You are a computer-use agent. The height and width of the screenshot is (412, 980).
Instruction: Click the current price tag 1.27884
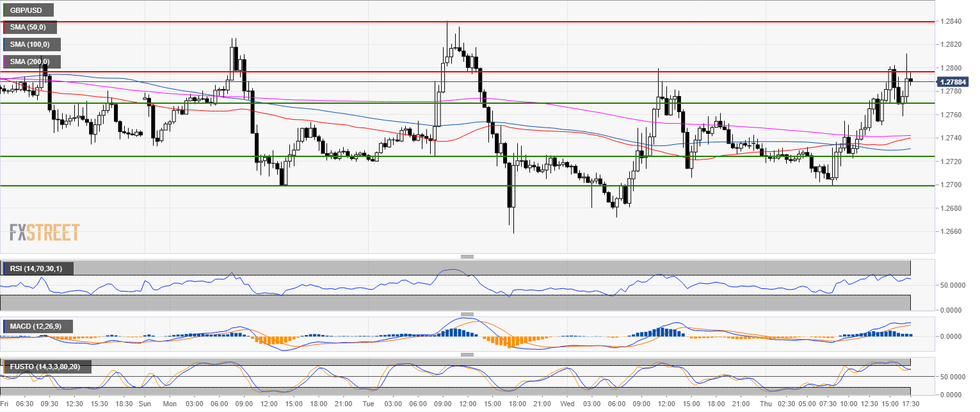pyautogui.click(x=952, y=82)
